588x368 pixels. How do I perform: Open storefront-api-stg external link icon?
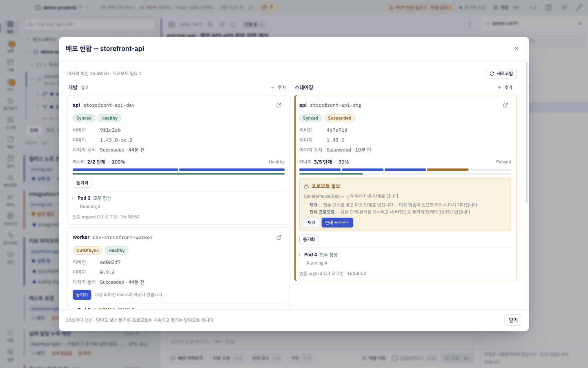(506, 105)
